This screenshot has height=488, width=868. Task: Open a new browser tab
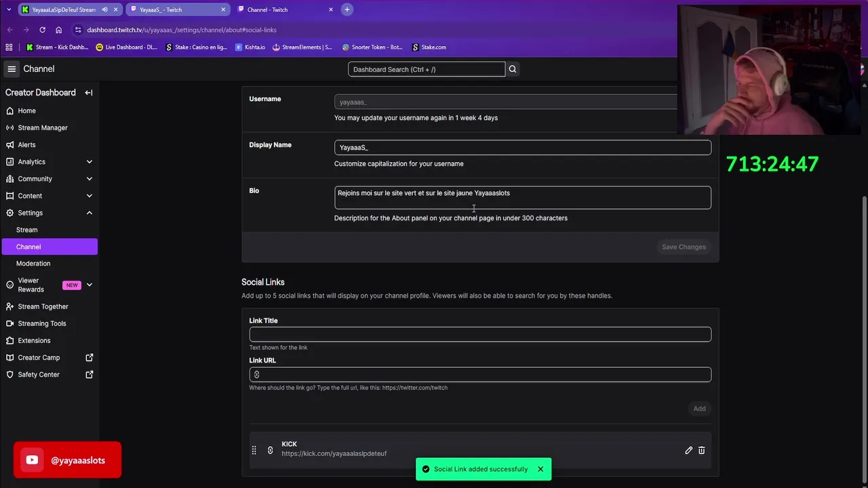coord(347,9)
